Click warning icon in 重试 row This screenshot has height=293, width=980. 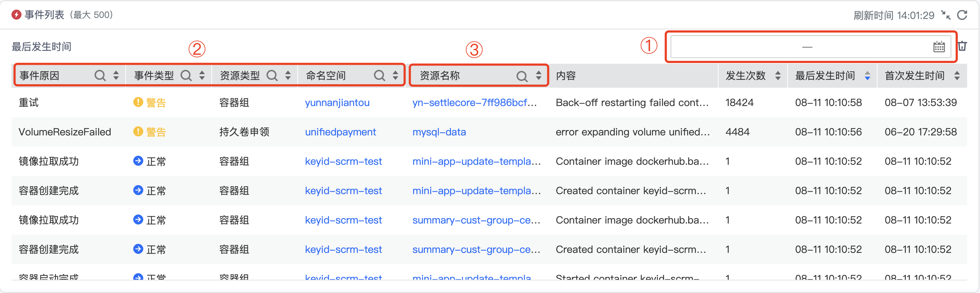point(138,102)
